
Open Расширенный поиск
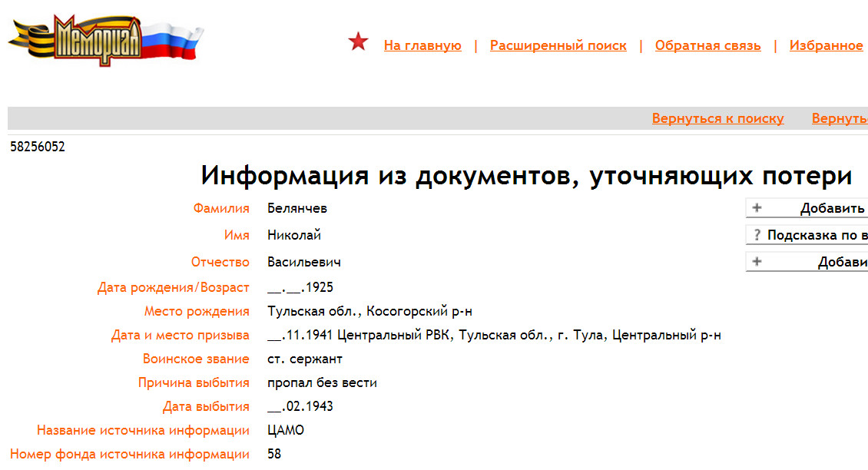pos(558,45)
